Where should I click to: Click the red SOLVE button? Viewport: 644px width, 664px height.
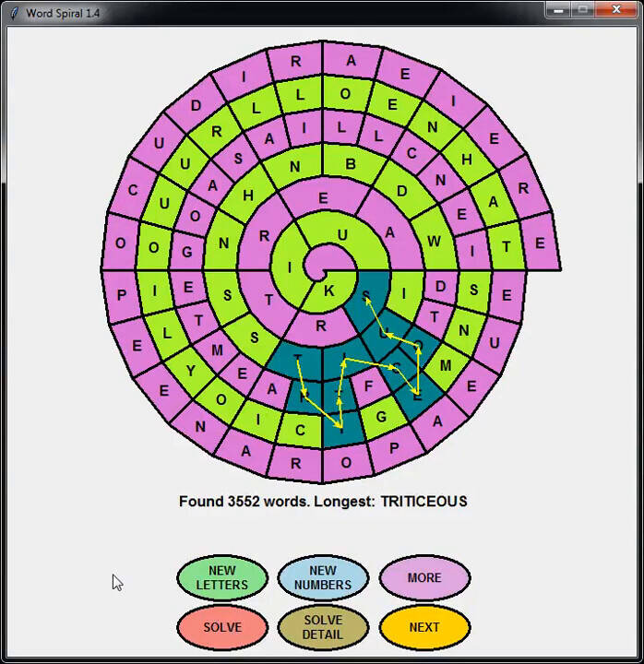tap(221, 627)
